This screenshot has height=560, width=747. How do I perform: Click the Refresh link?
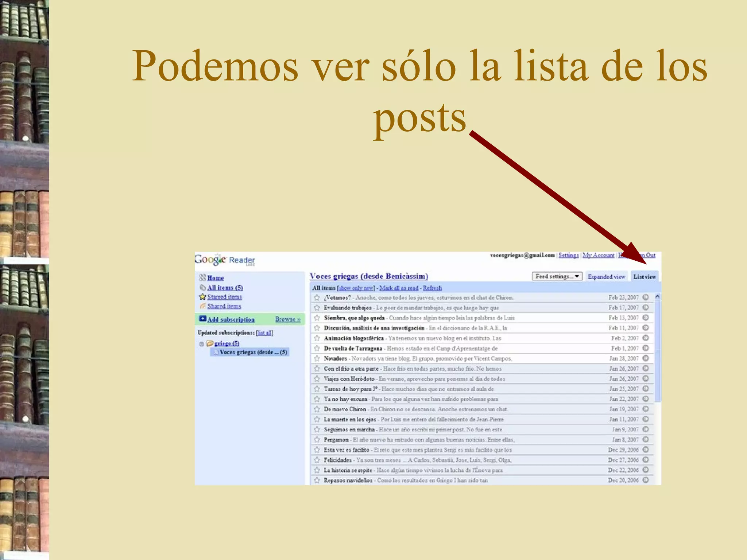click(432, 288)
